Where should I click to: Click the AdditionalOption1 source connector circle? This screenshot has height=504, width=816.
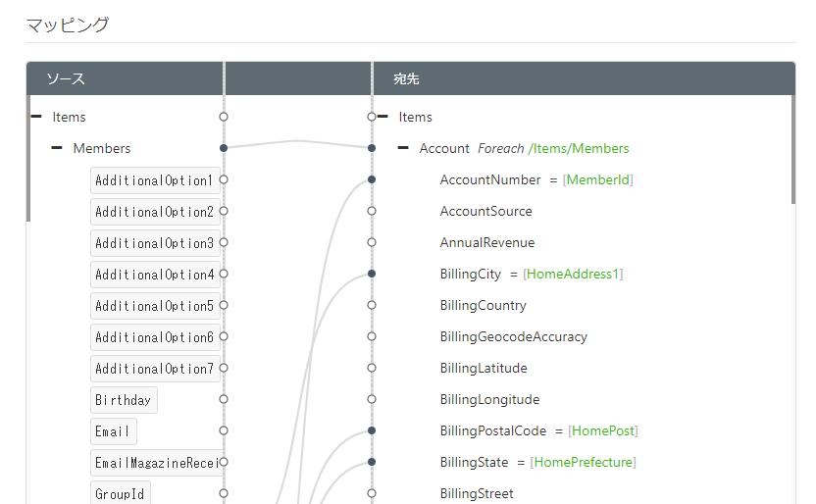point(224,179)
